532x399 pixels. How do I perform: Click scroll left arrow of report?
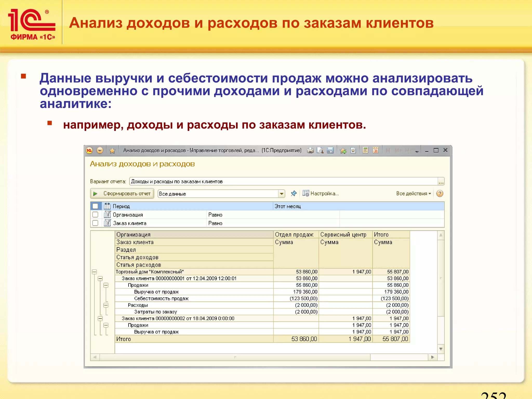coord(95,357)
